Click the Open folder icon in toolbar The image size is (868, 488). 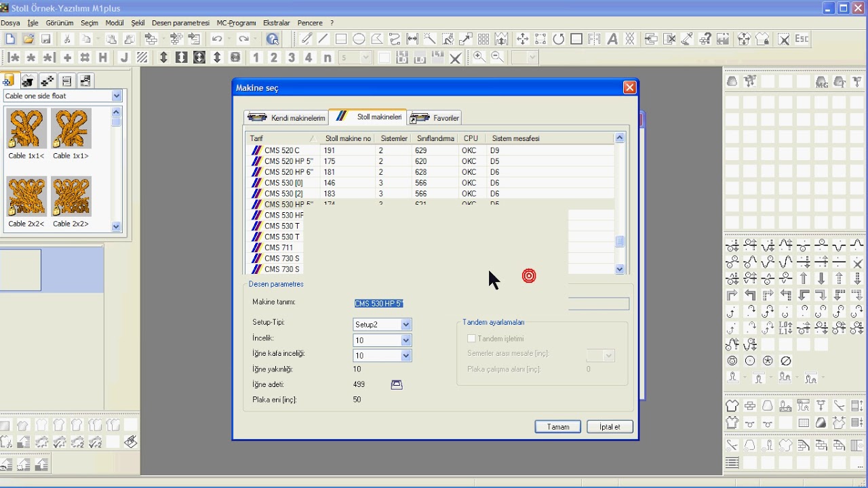pyautogui.click(x=28, y=39)
